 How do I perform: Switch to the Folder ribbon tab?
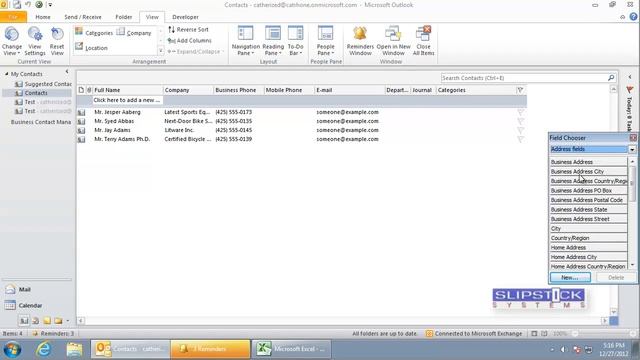(124, 17)
